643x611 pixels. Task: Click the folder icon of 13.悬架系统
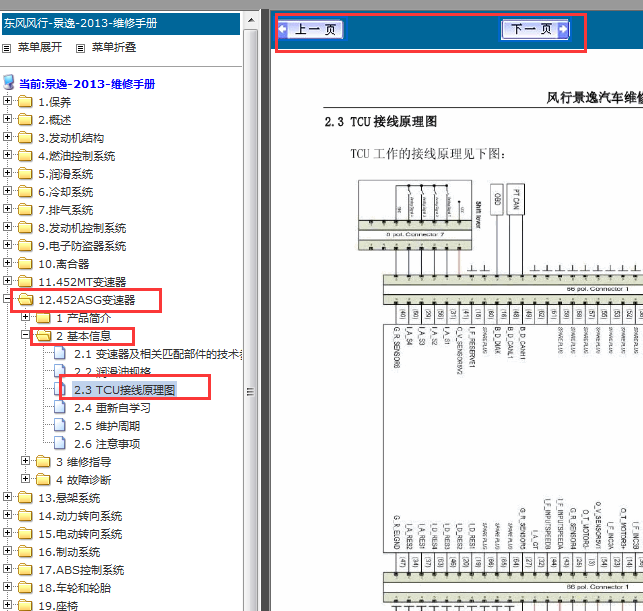pyautogui.click(x=25, y=497)
